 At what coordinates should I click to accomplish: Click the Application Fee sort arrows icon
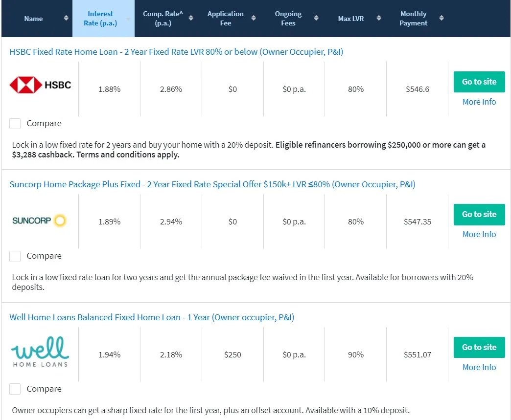[x=254, y=18]
